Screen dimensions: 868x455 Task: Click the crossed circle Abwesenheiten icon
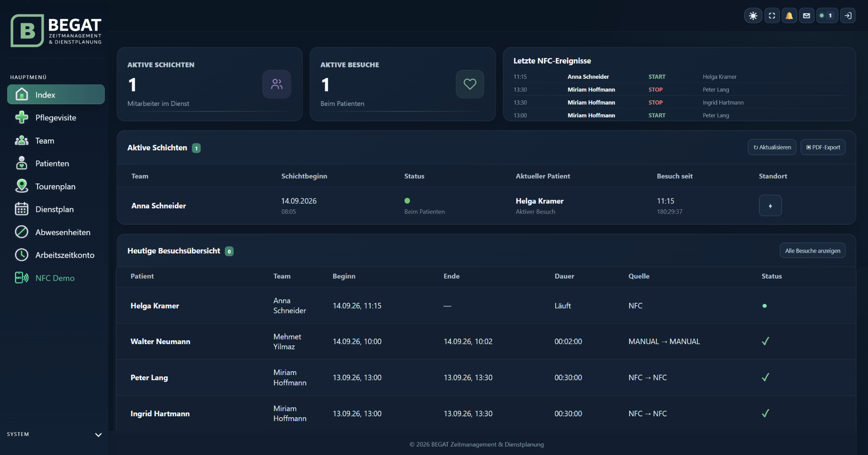(x=22, y=232)
